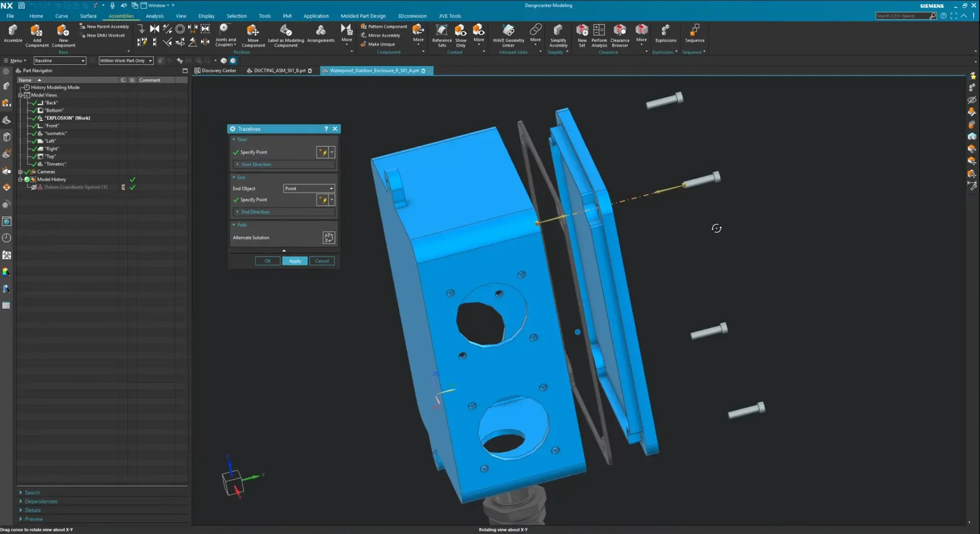Click the Pattern Component command

coord(384,26)
